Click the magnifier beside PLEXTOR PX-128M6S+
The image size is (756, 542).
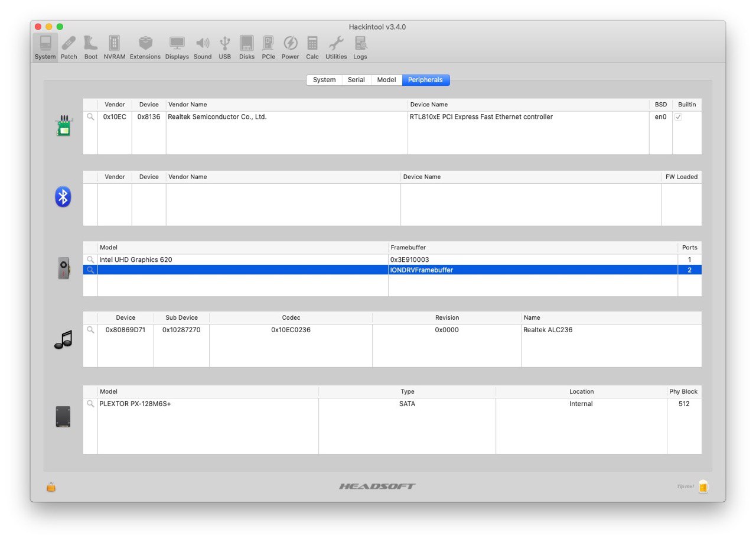tap(90, 404)
